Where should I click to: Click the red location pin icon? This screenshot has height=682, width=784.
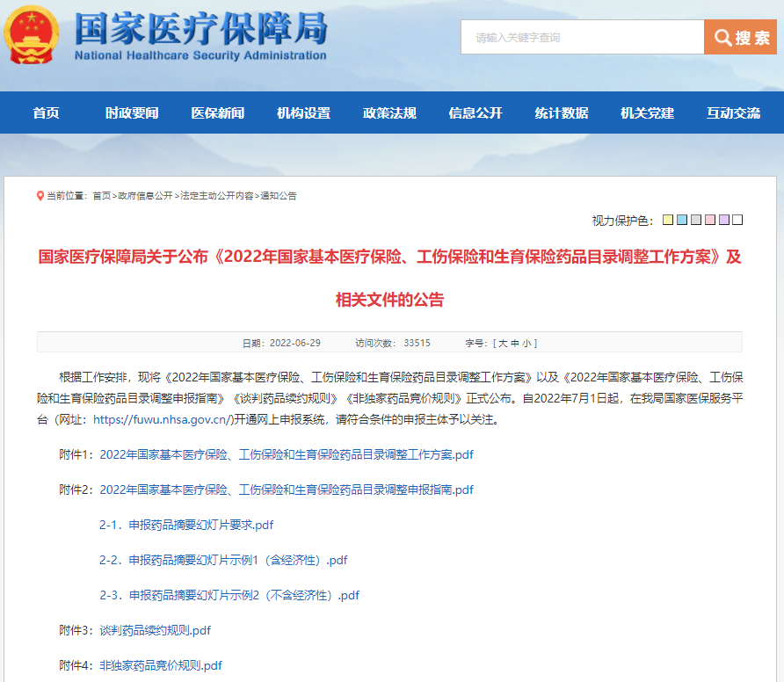pyautogui.click(x=40, y=196)
